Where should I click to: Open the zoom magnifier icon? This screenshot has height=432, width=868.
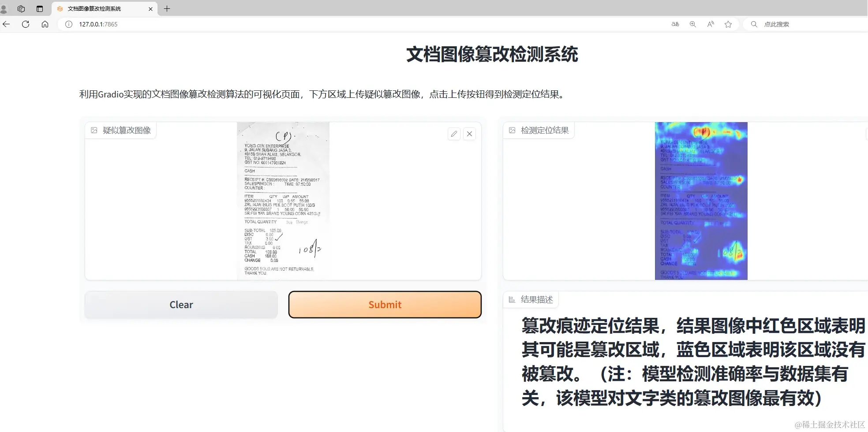[693, 24]
